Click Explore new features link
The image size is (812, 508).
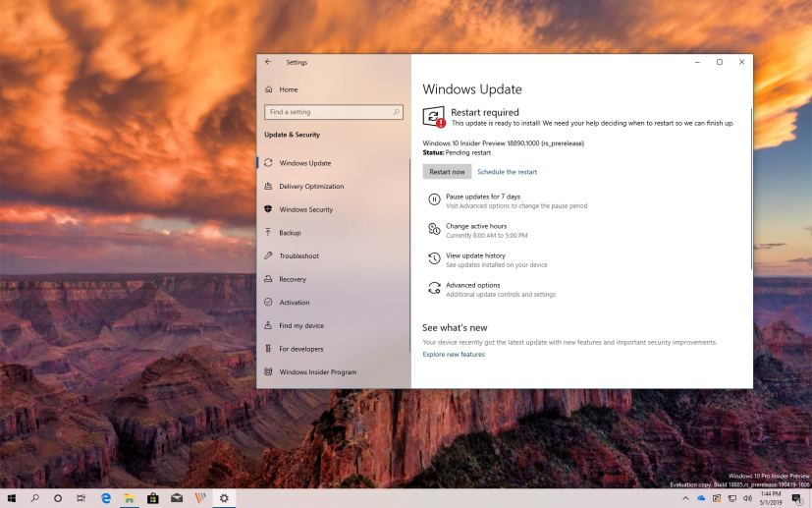[454, 355]
